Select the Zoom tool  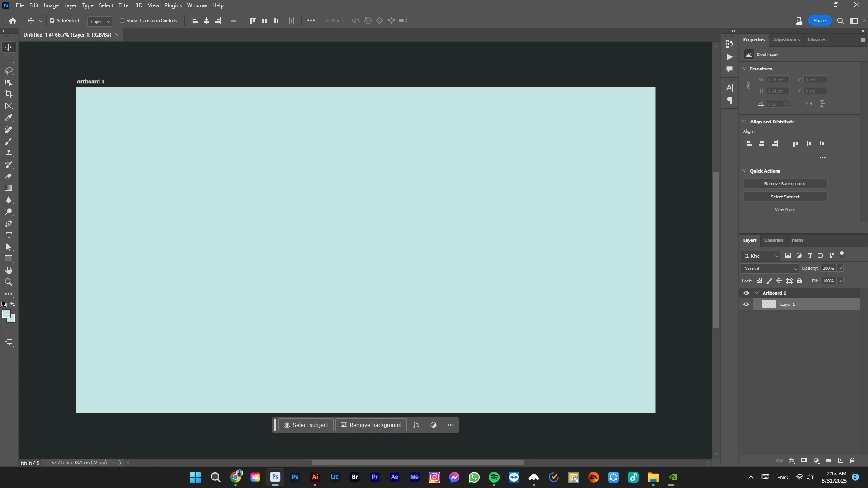click(x=9, y=282)
